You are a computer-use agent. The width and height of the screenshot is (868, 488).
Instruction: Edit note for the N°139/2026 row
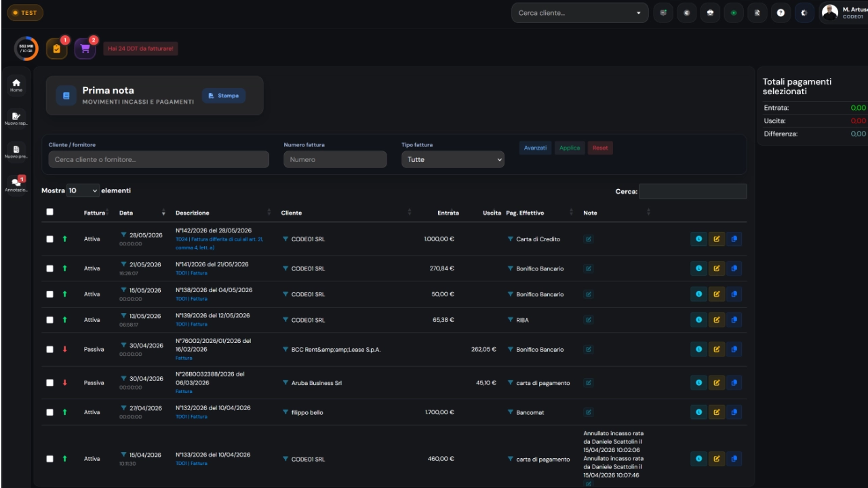click(588, 320)
